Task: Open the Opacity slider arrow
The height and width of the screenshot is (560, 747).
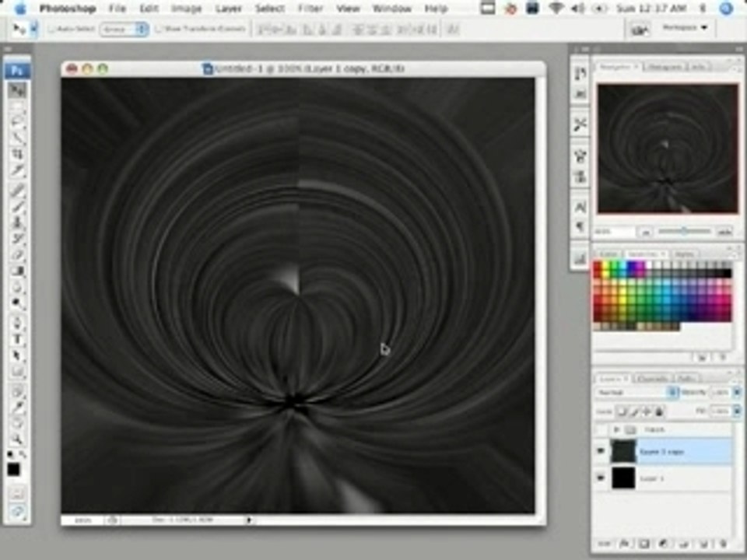Action: tap(737, 392)
